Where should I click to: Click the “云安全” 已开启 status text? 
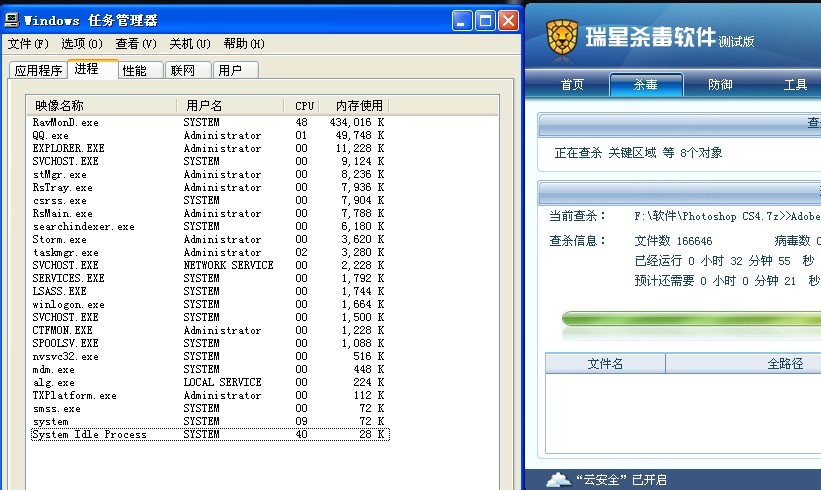click(x=621, y=480)
